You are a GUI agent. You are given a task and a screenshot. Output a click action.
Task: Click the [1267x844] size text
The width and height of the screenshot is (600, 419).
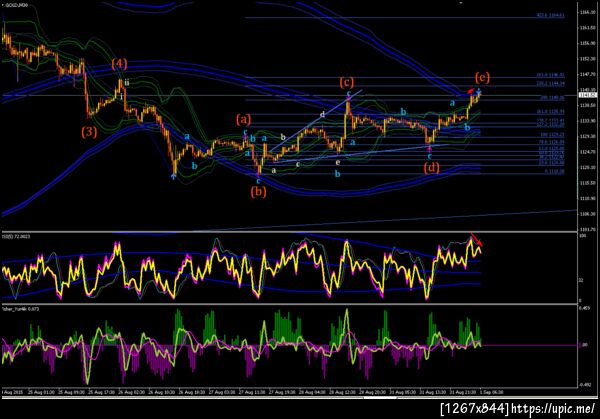(x=475, y=409)
